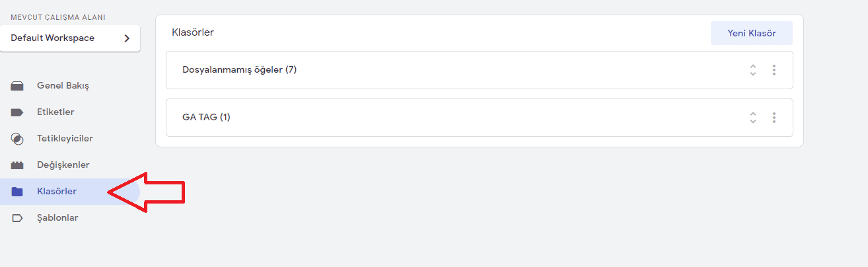
Task: Click the Klasörler folder icon
Action: pyautogui.click(x=17, y=192)
